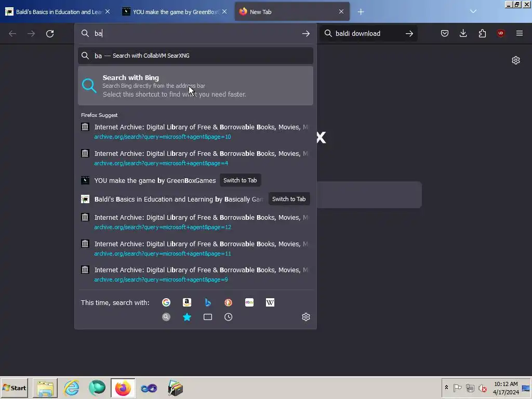Click Switch to Tab for GreenBoxGames
The width and height of the screenshot is (532, 399).
pyautogui.click(x=240, y=180)
